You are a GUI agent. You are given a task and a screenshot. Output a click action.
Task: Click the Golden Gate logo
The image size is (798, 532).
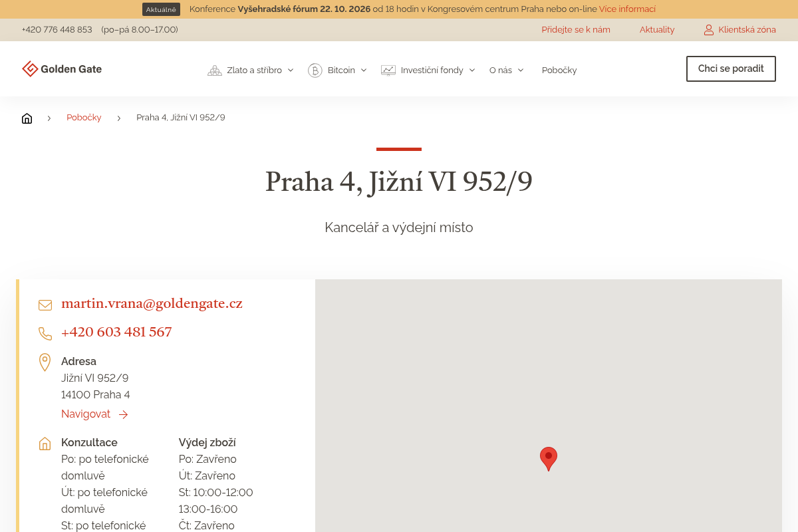[62, 68]
